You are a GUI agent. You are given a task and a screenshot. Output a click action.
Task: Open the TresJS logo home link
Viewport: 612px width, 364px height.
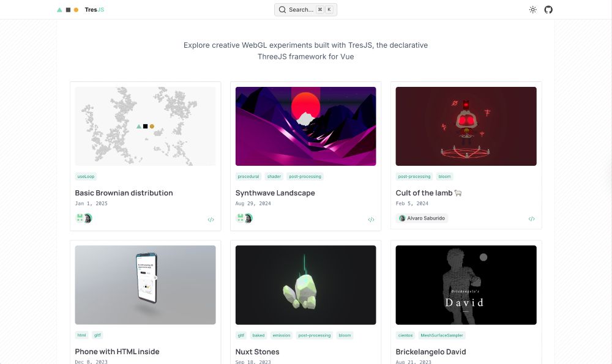pos(80,10)
